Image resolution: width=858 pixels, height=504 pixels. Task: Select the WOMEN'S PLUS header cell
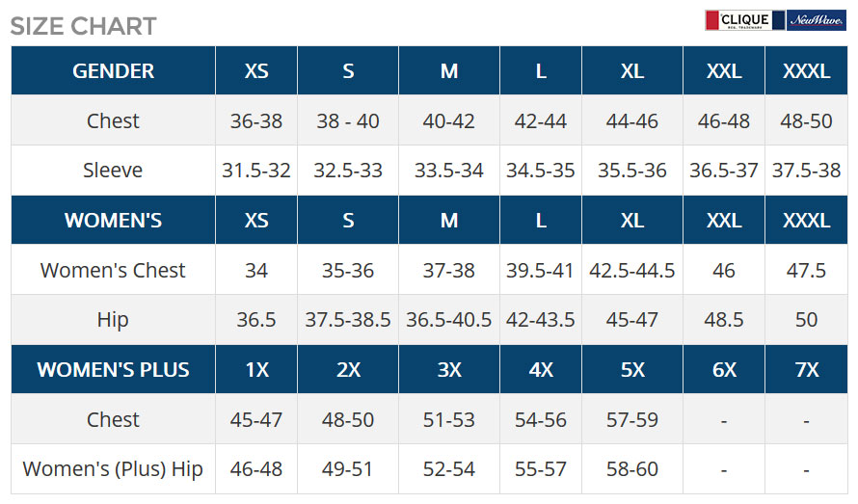[113, 369]
